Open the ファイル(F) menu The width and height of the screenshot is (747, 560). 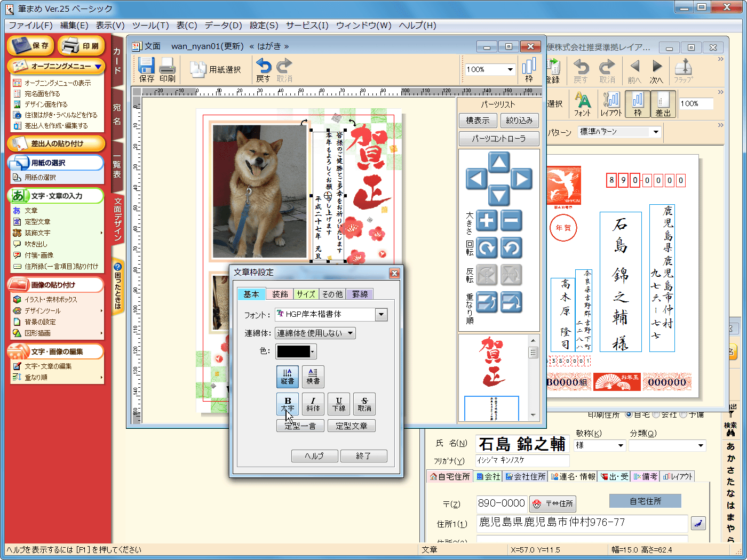30,25
